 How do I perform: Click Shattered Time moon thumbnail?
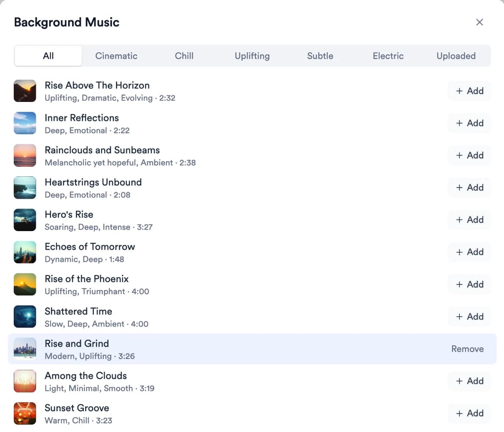tap(25, 317)
